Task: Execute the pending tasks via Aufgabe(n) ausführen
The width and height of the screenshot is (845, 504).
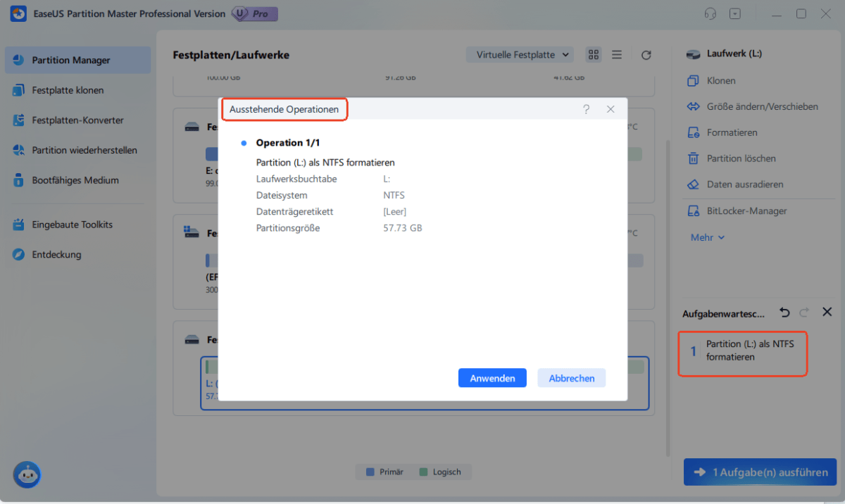Action: click(x=760, y=472)
